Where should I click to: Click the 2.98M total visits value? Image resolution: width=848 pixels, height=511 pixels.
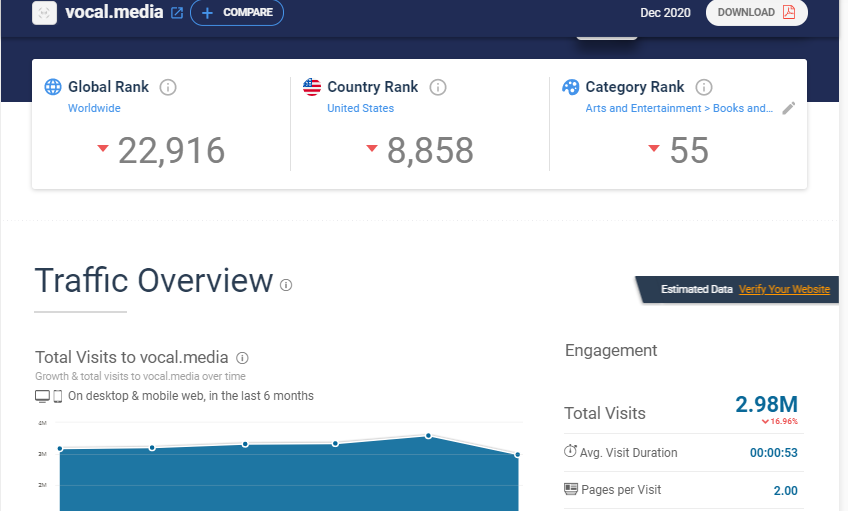(766, 405)
